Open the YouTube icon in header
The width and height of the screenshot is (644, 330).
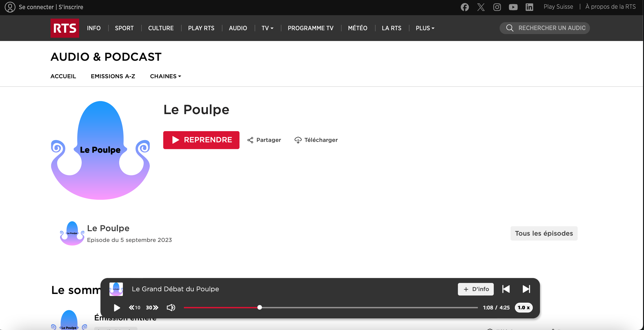coord(513,7)
